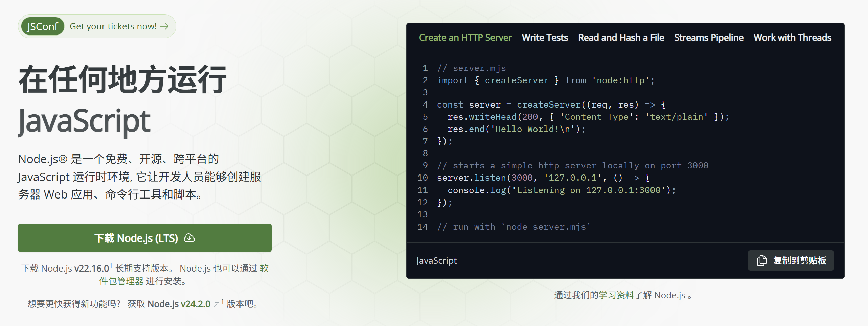Click the arrow icon after 'Get your tickets now!'
The width and height of the screenshot is (868, 326).
(164, 26)
